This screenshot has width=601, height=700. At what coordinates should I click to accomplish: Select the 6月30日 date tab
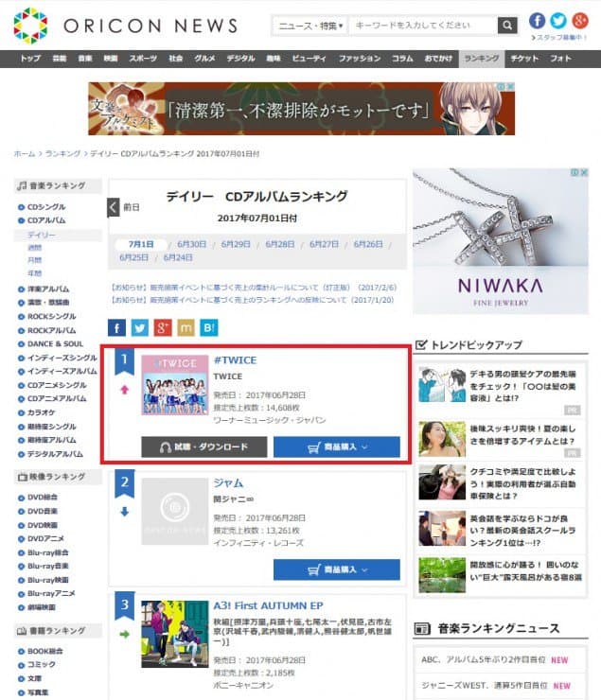(191, 243)
